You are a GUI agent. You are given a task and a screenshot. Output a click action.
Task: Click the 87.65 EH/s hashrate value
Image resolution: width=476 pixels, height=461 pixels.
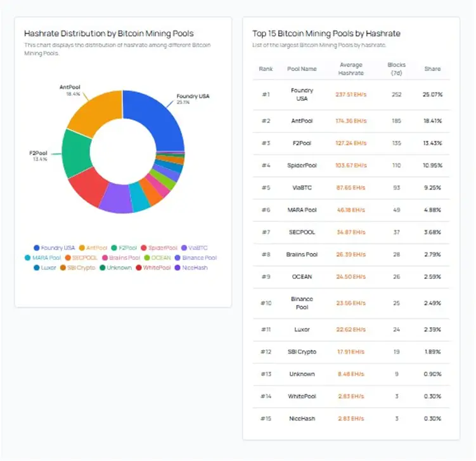351,188
